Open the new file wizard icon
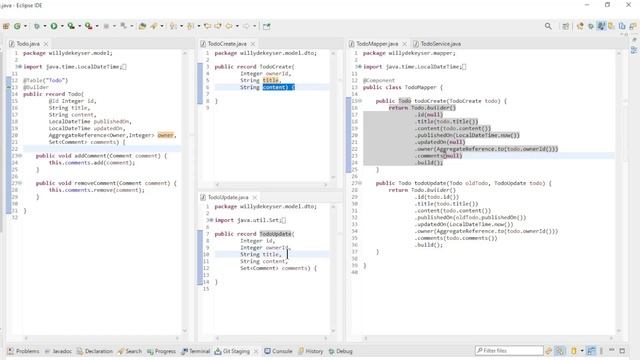 point(6,26)
